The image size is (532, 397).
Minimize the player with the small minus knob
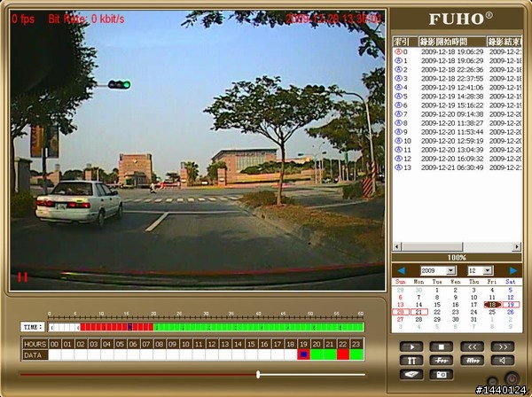pyautogui.click(x=492, y=381)
